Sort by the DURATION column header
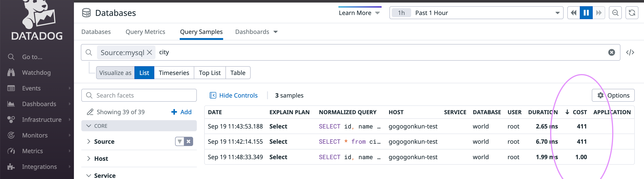The width and height of the screenshot is (644, 179). (x=543, y=112)
